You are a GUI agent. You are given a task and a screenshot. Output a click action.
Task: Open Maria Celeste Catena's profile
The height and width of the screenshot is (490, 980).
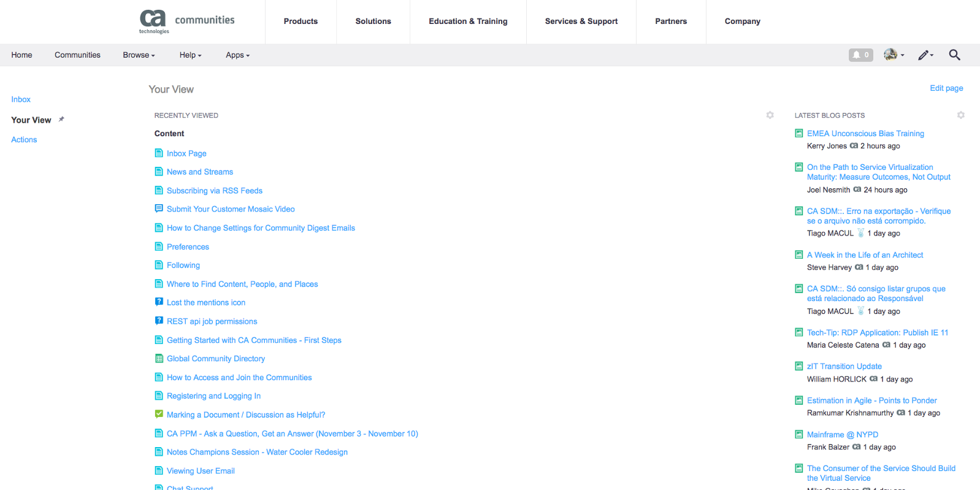coord(843,345)
